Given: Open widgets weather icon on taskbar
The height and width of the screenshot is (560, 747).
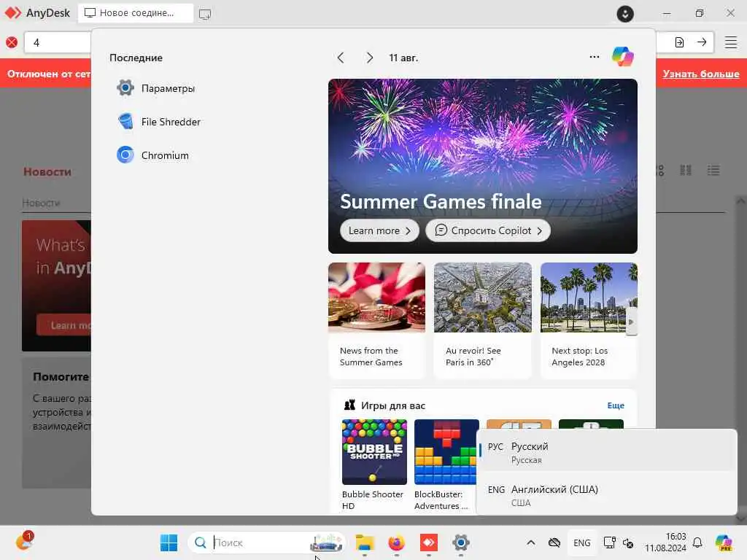Looking at the screenshot, I should 24,541.
